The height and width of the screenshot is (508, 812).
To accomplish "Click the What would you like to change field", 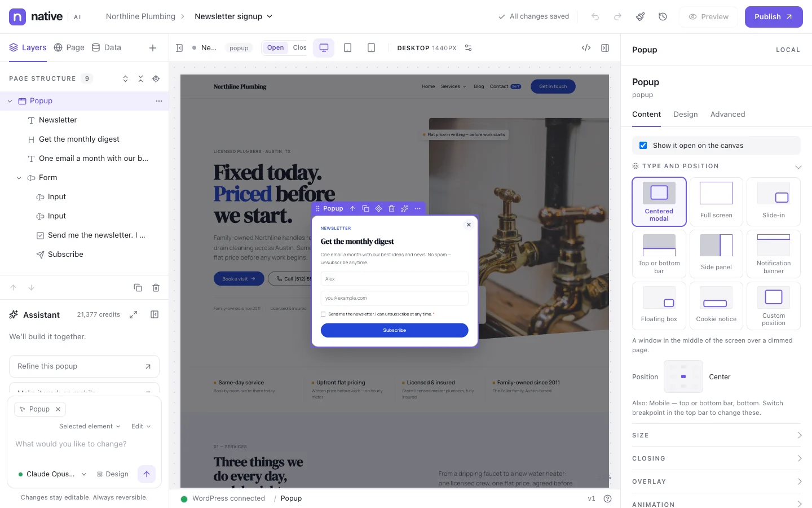I will tap(84, 444).
